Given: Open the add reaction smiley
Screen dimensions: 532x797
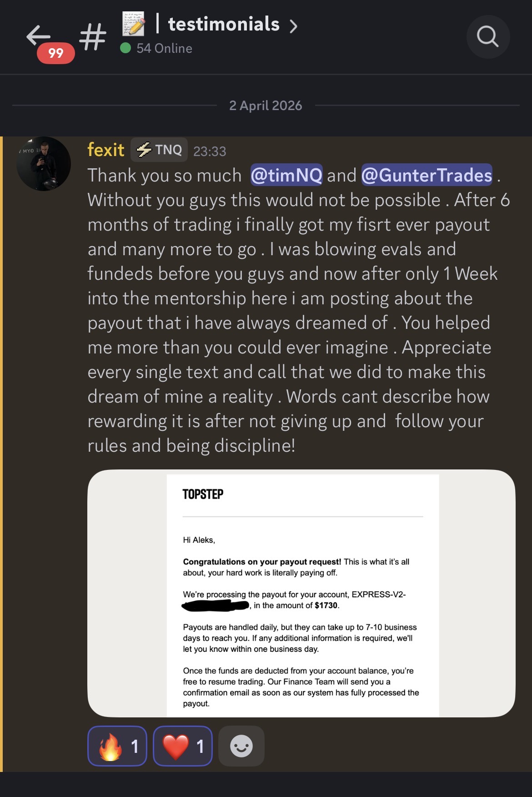Looking at the screenshot, I should coord(241,746).
